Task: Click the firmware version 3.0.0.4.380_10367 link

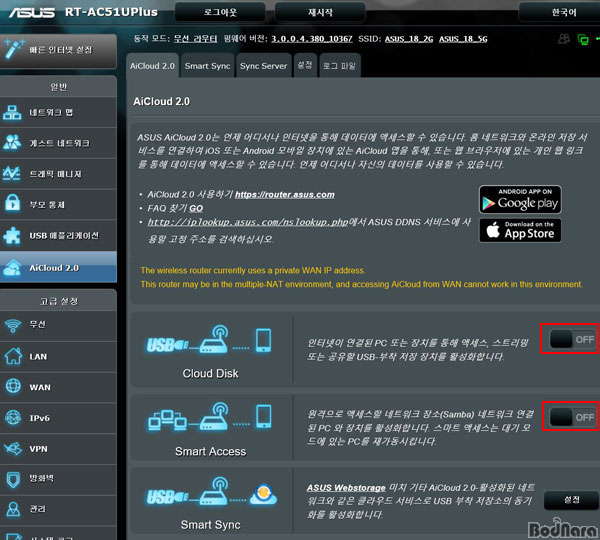Action: pos(312,39)
